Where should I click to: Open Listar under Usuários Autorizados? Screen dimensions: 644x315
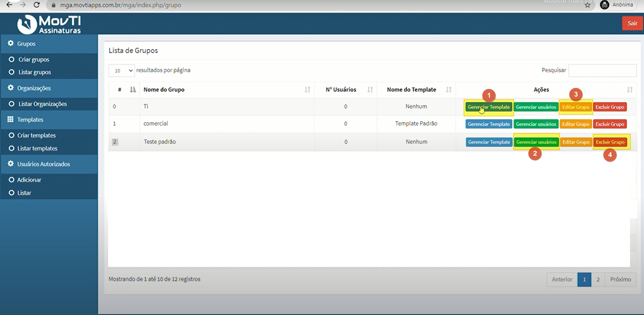pos(24,192)
